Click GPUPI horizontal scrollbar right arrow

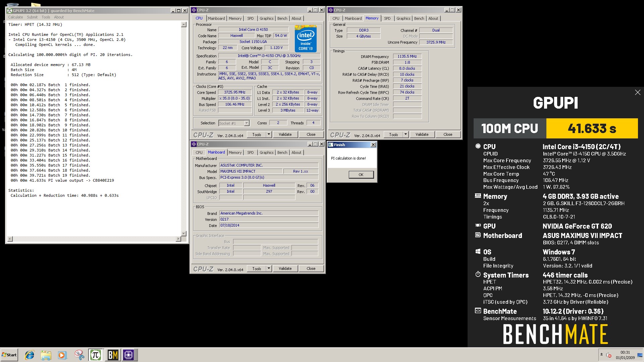(x=178, y=239)
